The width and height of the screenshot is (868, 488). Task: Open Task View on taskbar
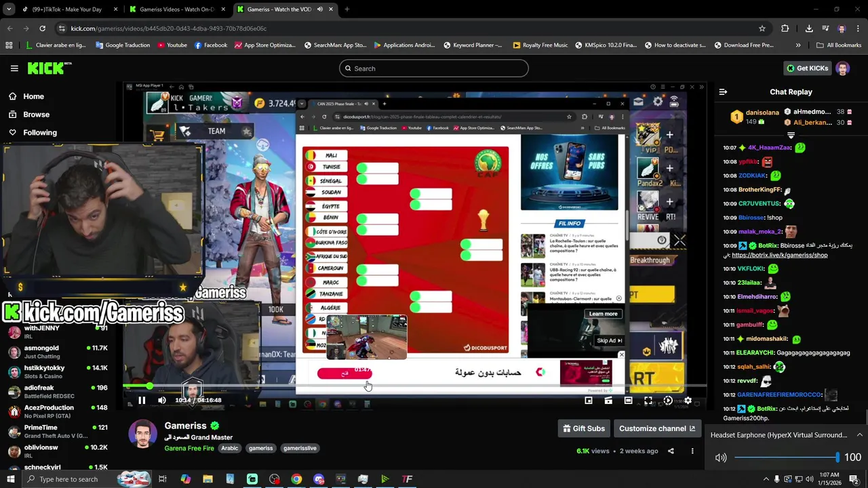click(x=163, y=479)
